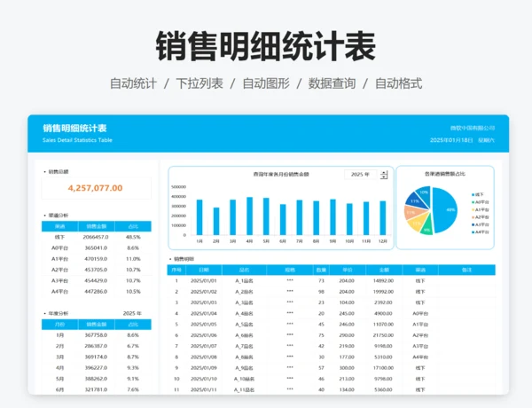This screenshot has width=532, height=408.
Task: Click the 单价 column header
Action: click(347, 271)
